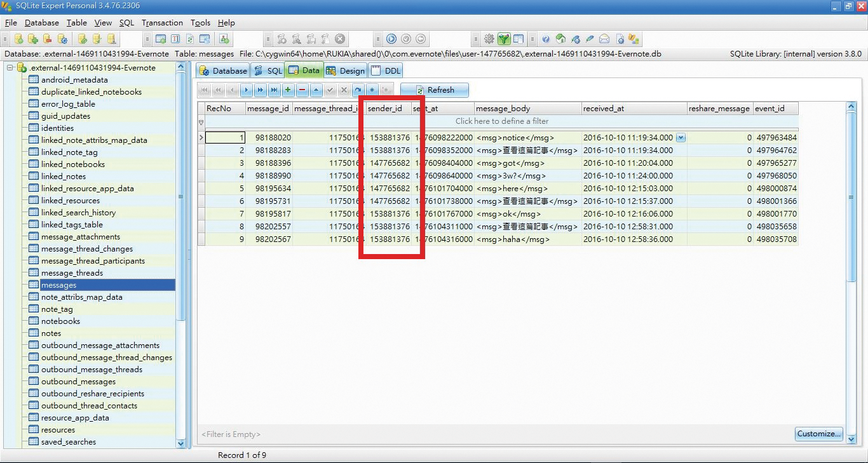Switch to the Database tab
The height and width of the screenshot is (463, 868).
coord(223,70)
